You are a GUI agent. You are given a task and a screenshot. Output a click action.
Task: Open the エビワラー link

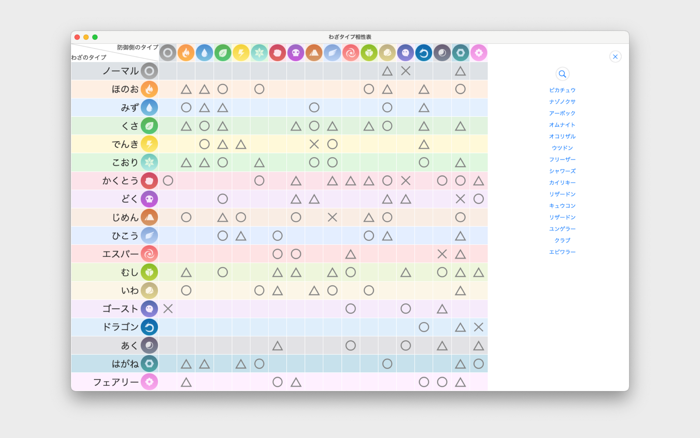coord(562,252)
